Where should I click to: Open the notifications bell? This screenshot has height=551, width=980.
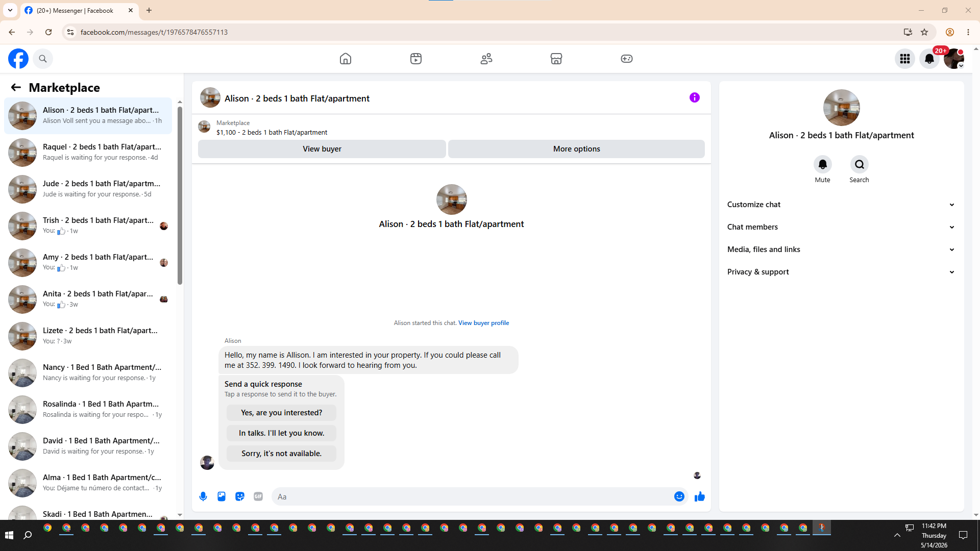tap(929, 59)
